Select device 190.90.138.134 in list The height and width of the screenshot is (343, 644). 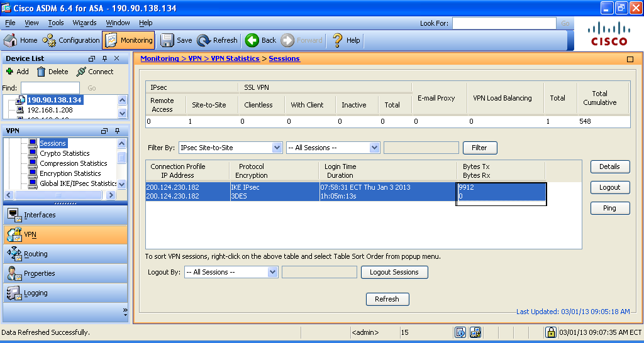(x=54, y=100)
